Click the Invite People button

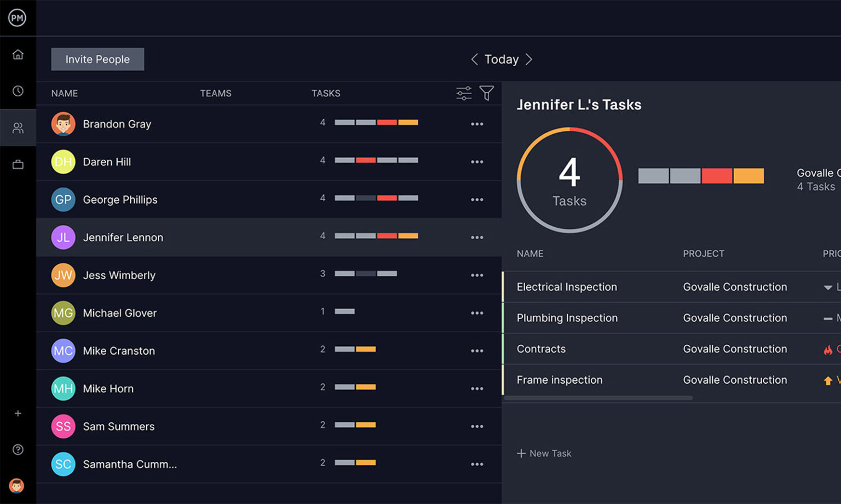coord(97,59)
